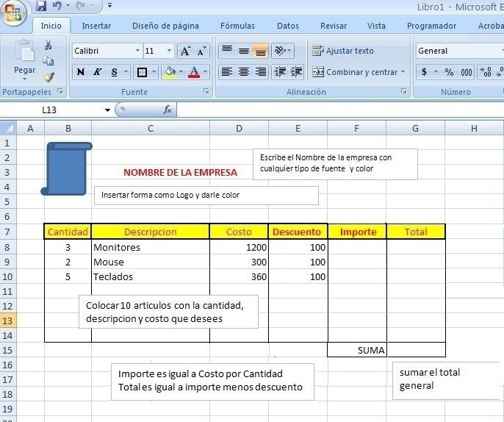This screenshot has width=504, height=422.
Task: Increase font size with the larger A icon
Action: coord(185,51)
